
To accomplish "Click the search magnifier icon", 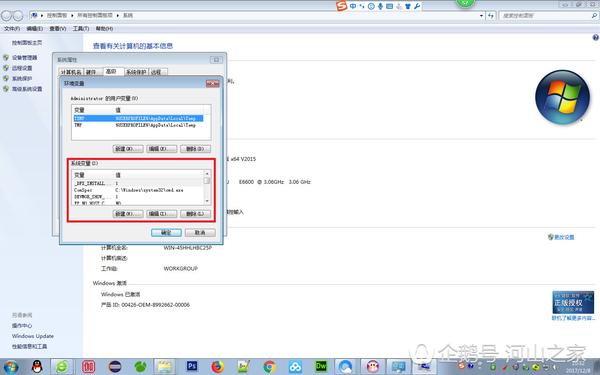I will (x=594, y=16).
